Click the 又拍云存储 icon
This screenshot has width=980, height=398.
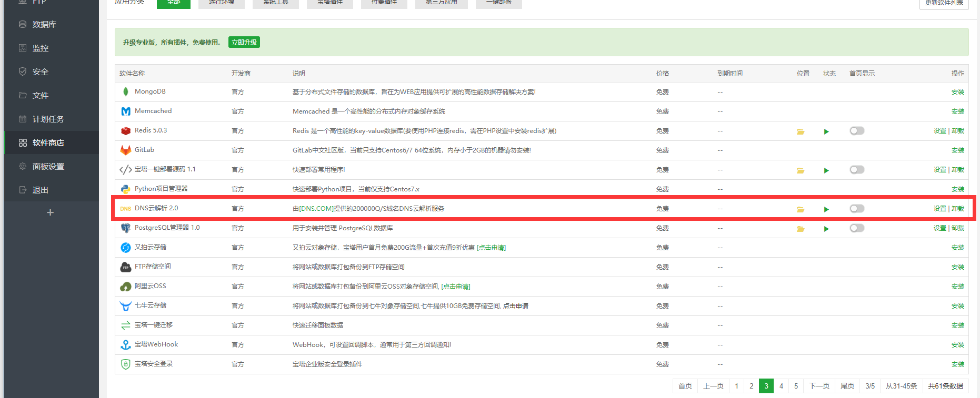[x=125, y=247]
